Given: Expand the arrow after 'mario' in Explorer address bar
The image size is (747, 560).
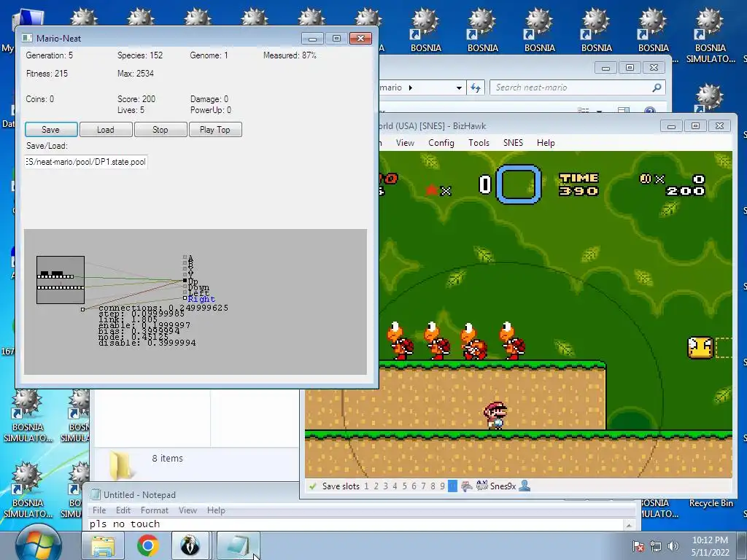Looking at the screenshot, I should [411, 87].
